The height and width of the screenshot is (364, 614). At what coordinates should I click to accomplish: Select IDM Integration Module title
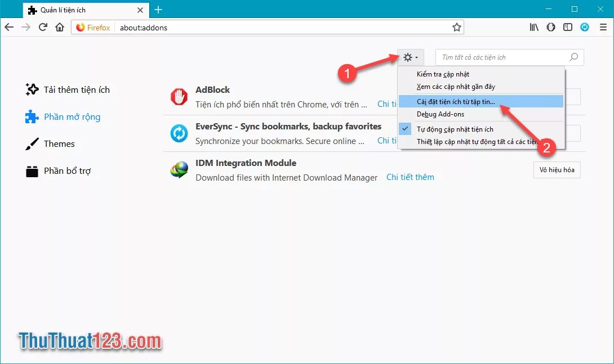click(x=246, y=163)
